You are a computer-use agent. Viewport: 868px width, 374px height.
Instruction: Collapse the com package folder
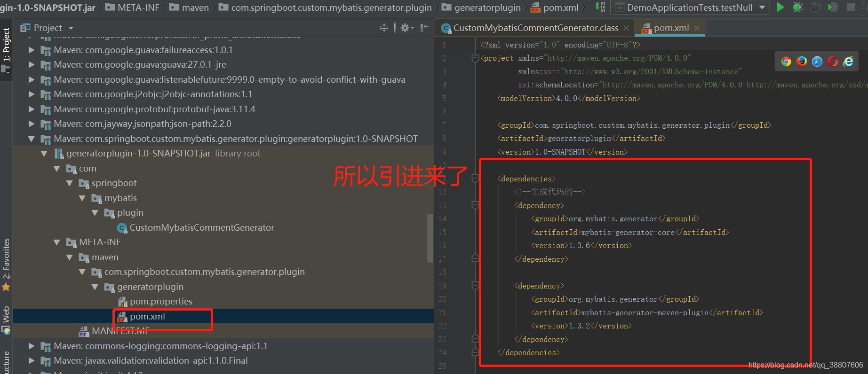point(56,168)
